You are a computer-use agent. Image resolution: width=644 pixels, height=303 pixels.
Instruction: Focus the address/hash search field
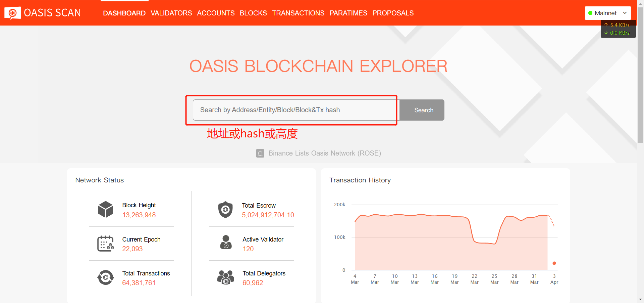[x=296, y=110]
